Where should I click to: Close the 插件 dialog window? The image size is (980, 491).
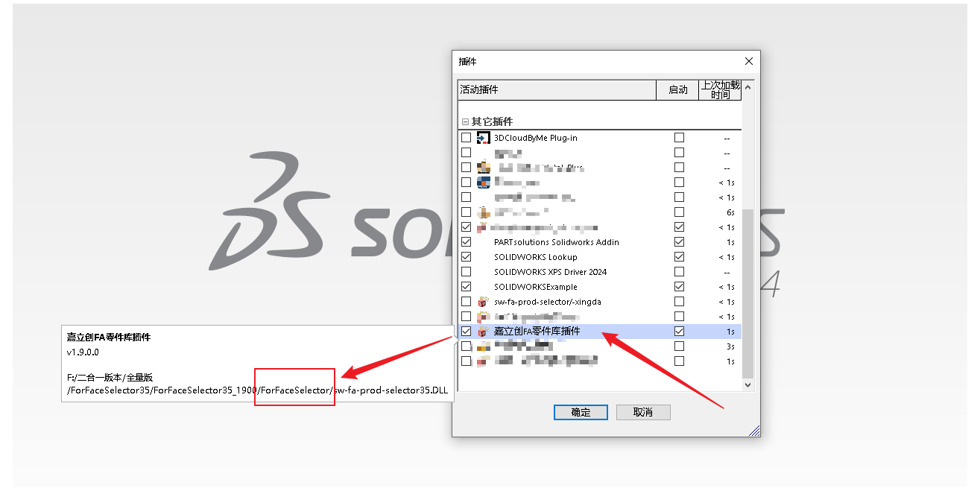pyautogui.click(x=748, y=61)
